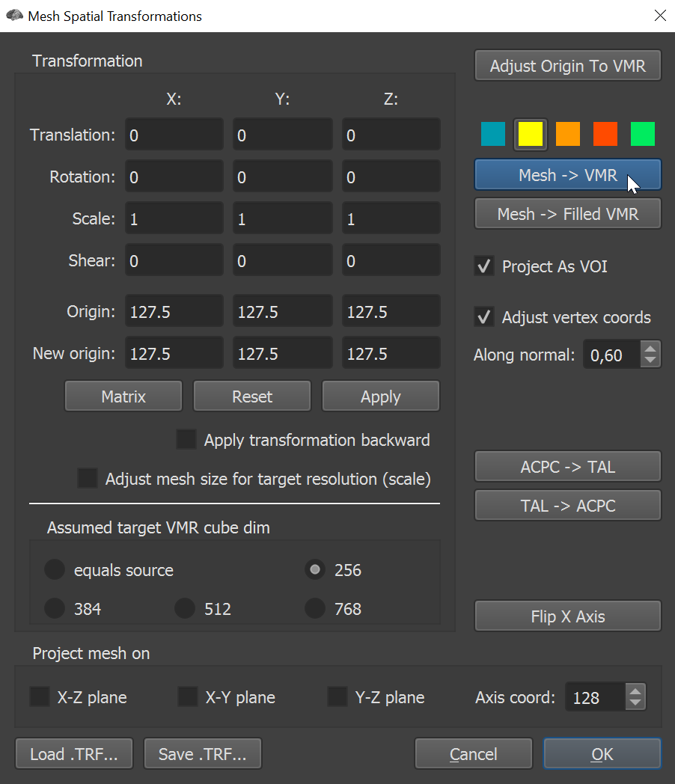The height and width of the screenshot is (784, 675).
Task: Click the Mesh -> Filled VMR button
Action: [x=567, y=213]
